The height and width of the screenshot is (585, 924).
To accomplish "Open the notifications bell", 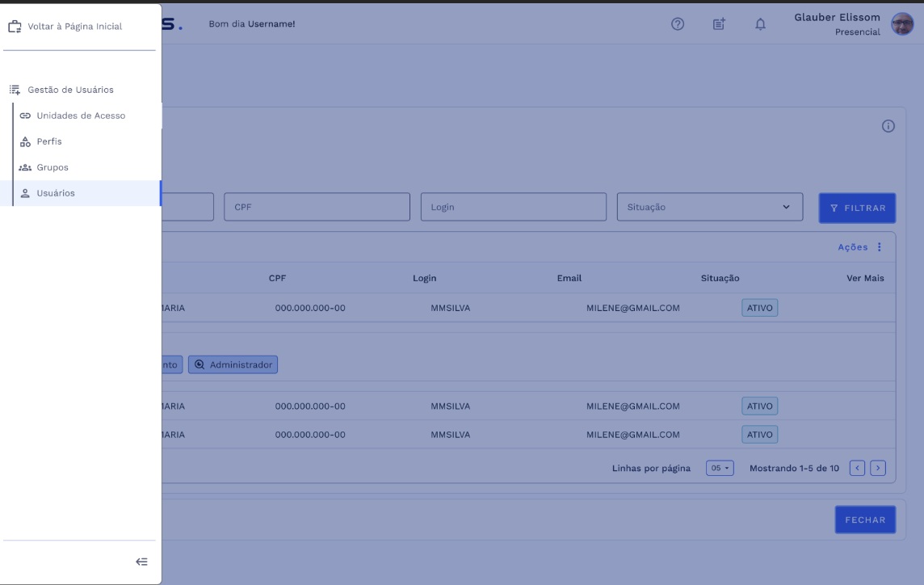I will [760, 24].
